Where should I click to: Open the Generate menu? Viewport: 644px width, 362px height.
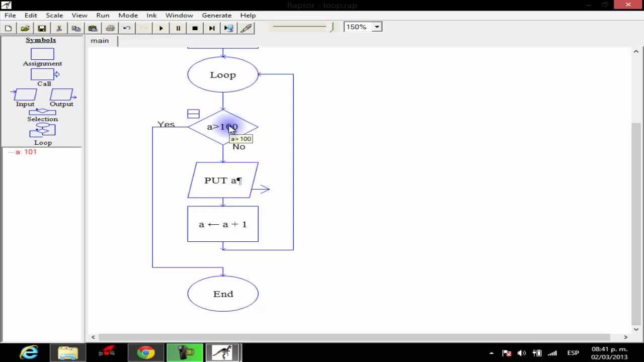coord(216,15)
